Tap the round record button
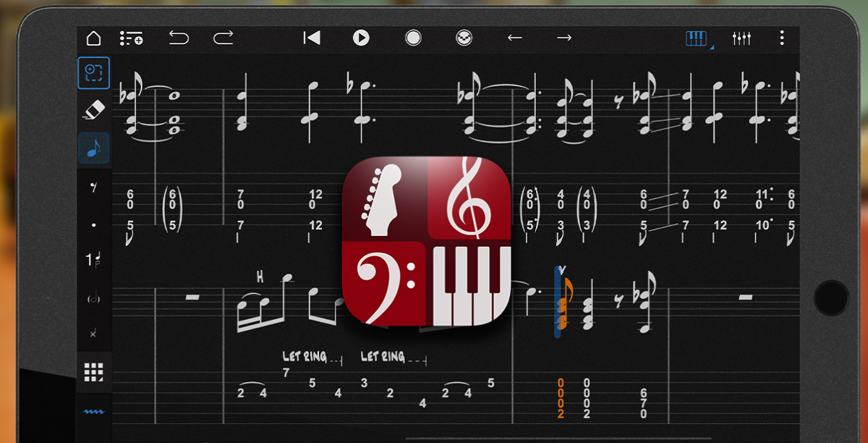Viewport: 868px width, 443px height. click(413, 38)
